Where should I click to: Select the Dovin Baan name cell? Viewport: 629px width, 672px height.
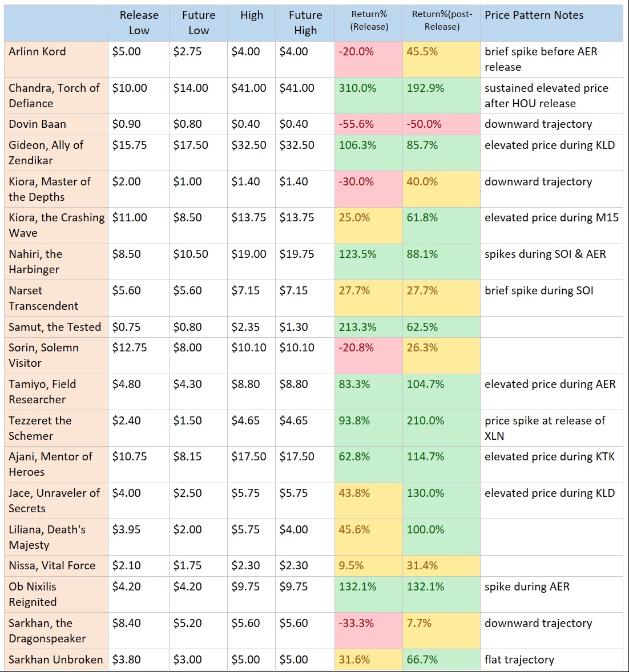[x=38, y=124]
